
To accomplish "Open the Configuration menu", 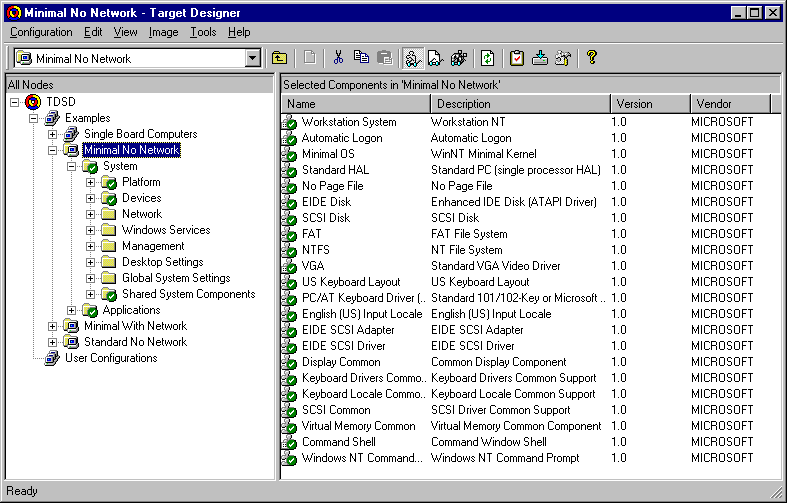I will click(x=41, y=32).
